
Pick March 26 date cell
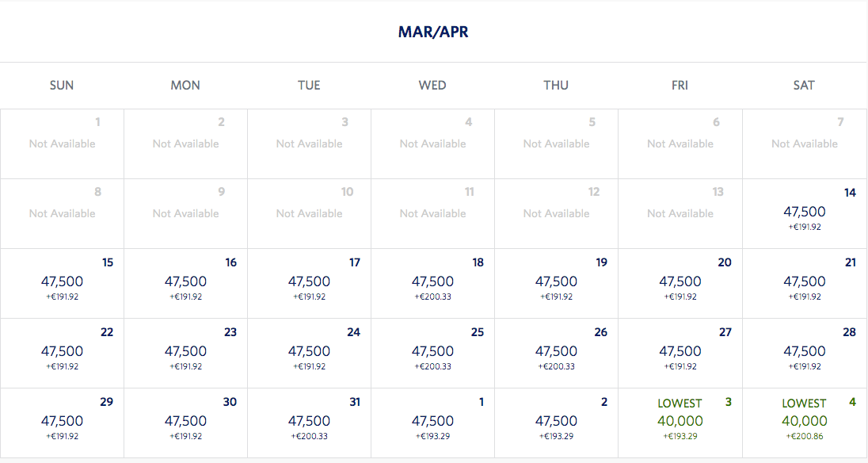(x=556, y=352)
